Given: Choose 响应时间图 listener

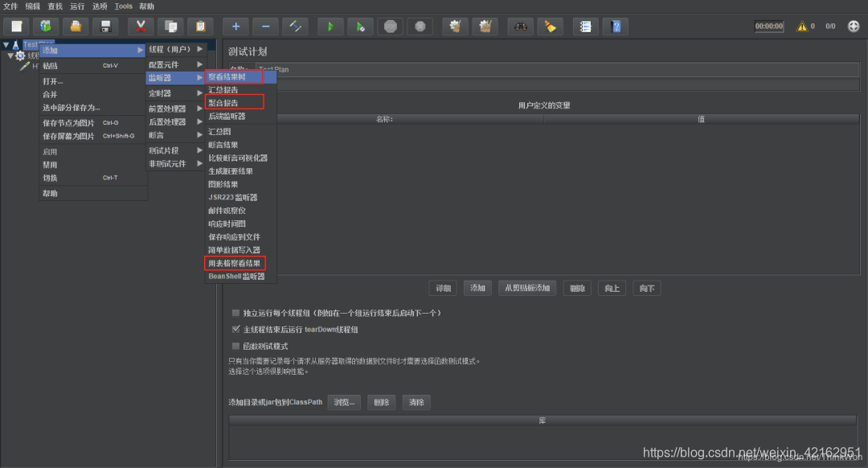Looking at the screenshot, I should [x=241, y=224].
